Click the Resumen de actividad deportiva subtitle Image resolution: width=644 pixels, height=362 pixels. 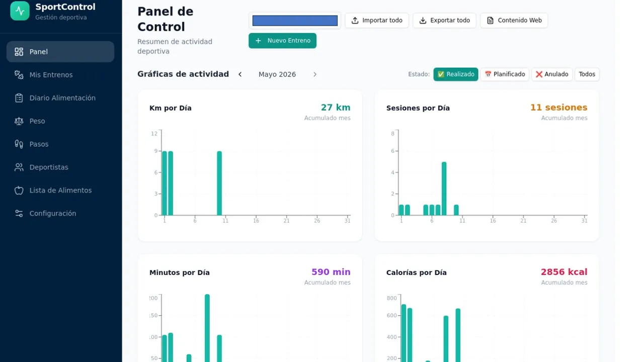pos(175,46)
